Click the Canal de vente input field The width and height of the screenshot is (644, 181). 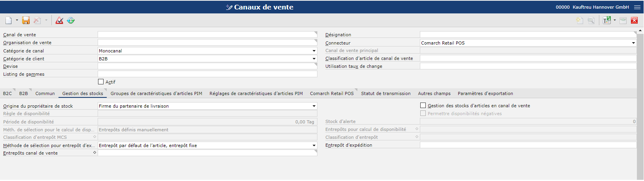pos(208,35)
